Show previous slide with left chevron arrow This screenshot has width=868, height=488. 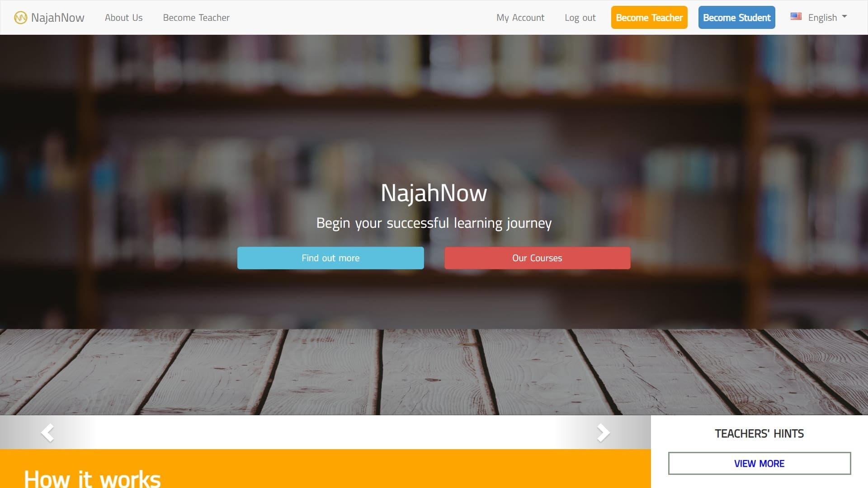[47, 432]
